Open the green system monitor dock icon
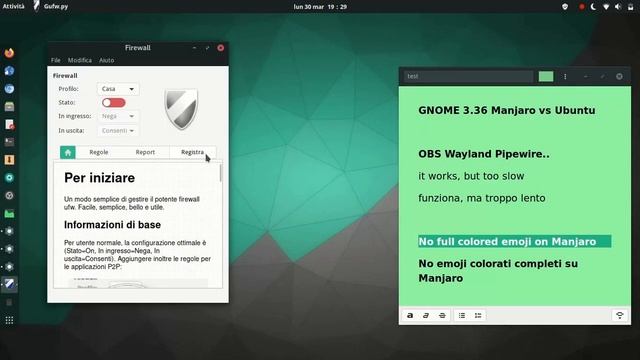Viewport: 640px width, 360px height. [9, 213]
